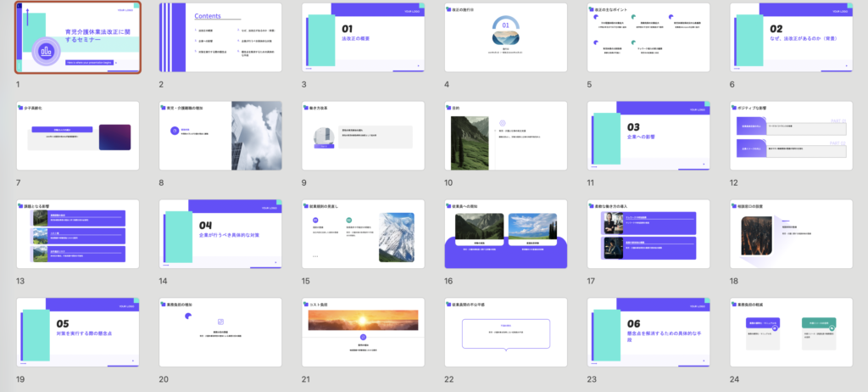Select section slide 02 なぜ、法改正があるのか

click(791, 37)
